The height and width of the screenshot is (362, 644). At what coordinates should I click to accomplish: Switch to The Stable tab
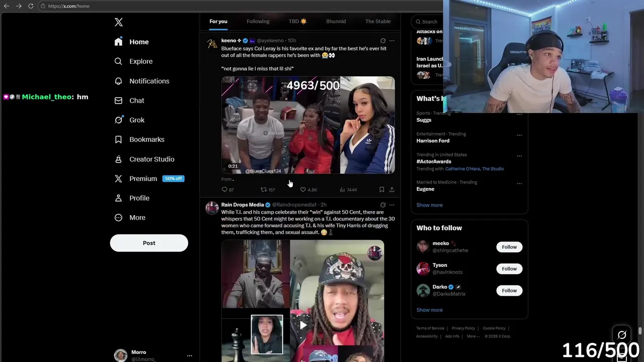tap(378, 22)
